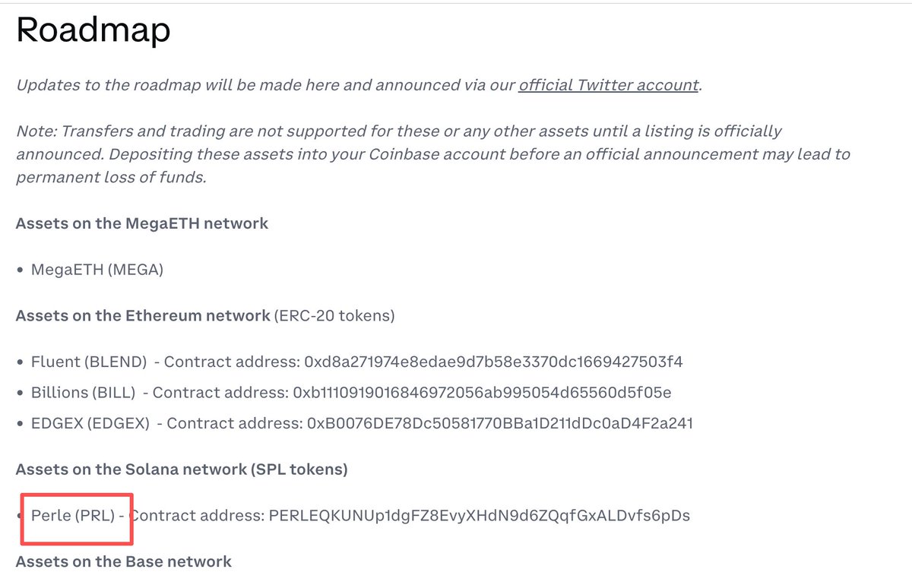Select the Fluent (BLEND) asset name
Screen dimensions: 912x588
[89, 362]
